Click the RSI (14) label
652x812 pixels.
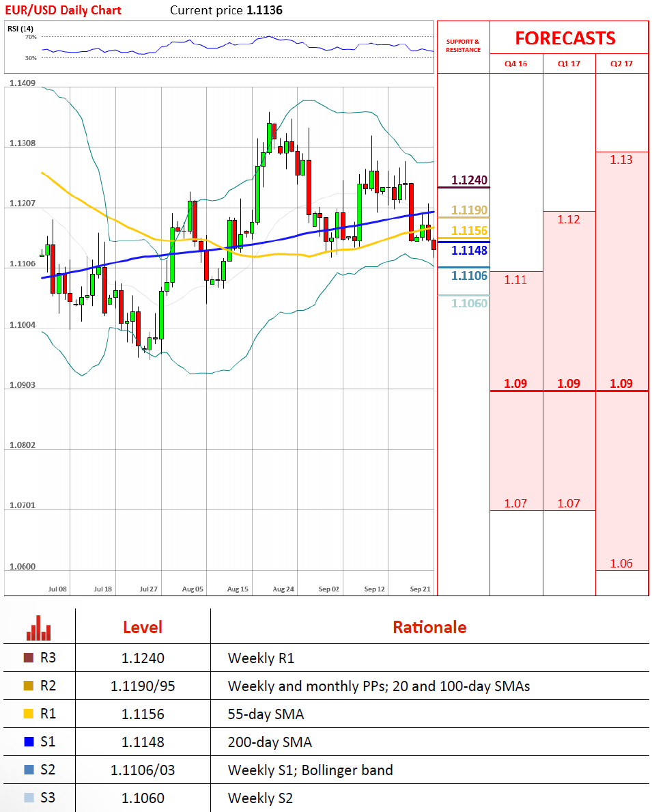pos(20,29)
